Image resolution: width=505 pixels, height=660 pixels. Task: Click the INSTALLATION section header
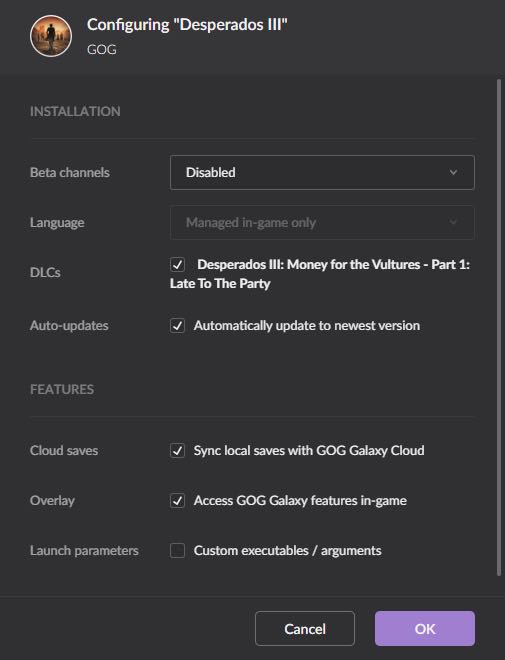(75, 112)
